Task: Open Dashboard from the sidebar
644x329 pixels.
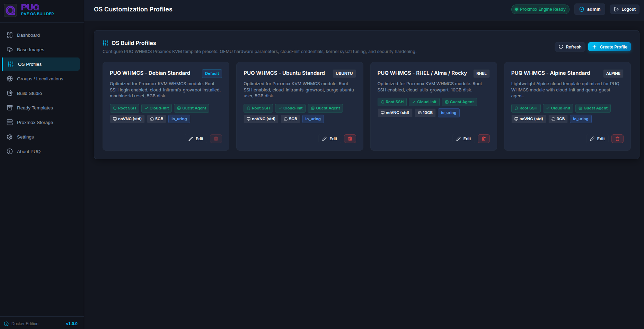Action: click(42, 35)
